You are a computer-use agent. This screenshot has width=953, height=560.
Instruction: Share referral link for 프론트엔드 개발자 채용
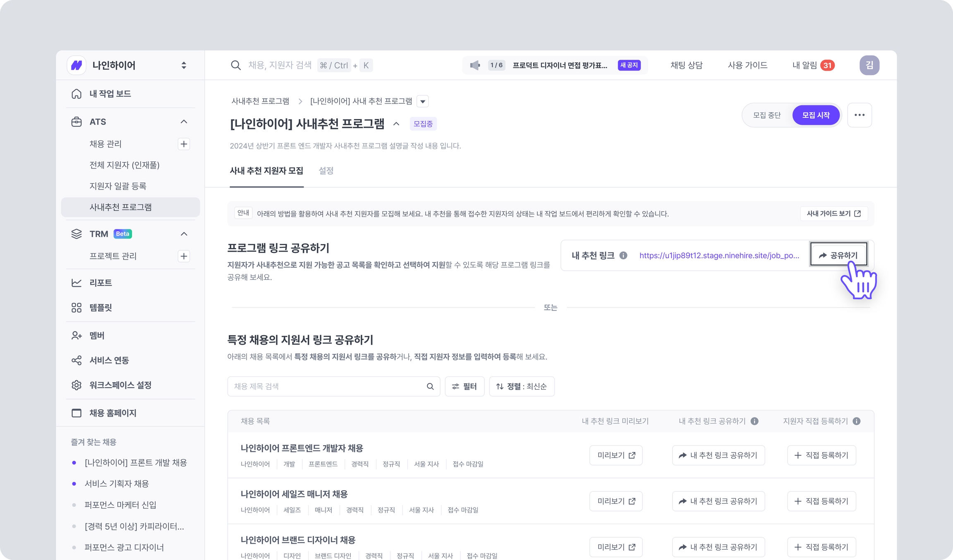718,455
